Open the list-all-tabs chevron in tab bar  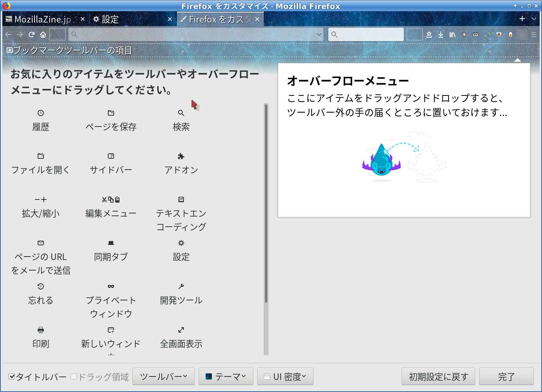(x=534, y=19)
